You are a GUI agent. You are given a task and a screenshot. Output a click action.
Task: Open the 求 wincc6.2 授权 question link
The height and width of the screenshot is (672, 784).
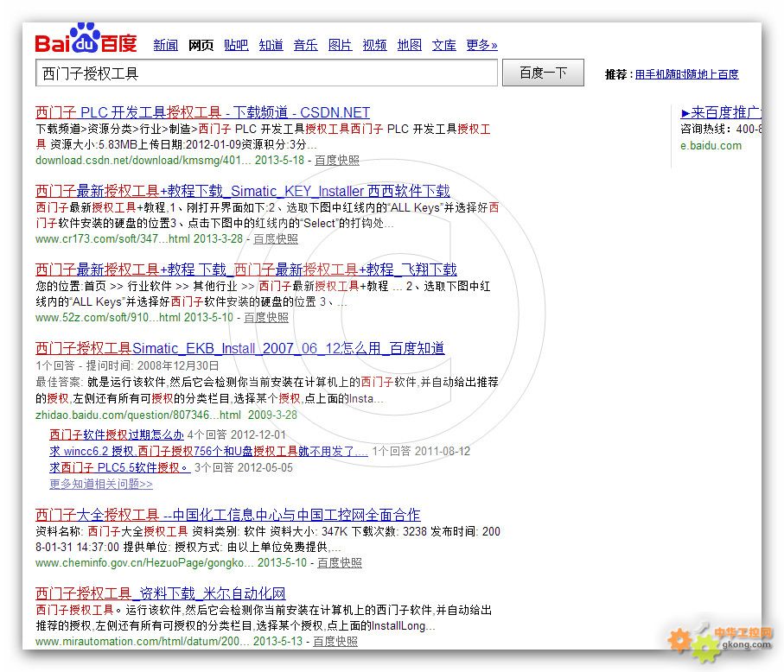pyautogui.click(x=208, y=451)
